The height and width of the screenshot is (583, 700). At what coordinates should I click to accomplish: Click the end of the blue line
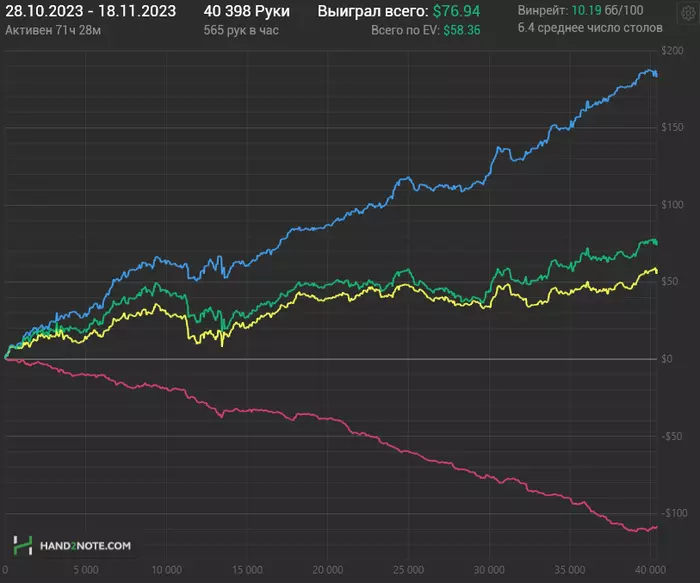click(x=655, y=74)
